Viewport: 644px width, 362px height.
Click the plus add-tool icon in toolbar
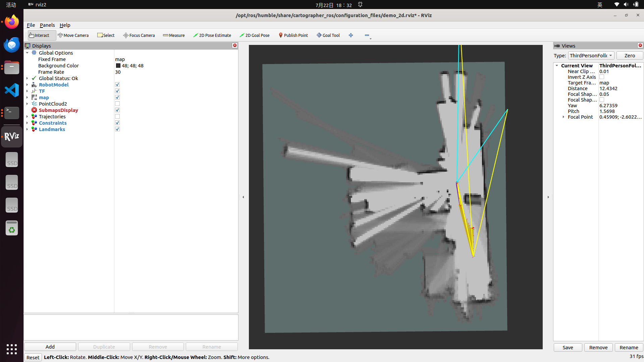point(351,35)
